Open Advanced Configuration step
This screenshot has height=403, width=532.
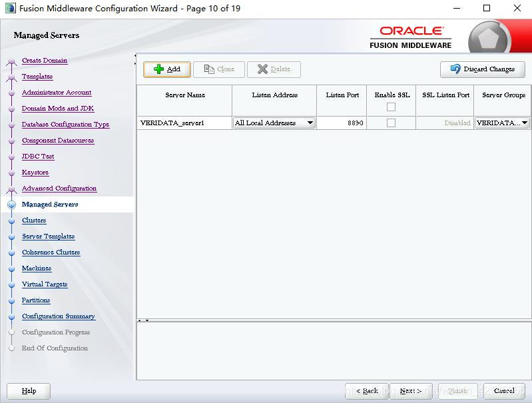(59, 189)
